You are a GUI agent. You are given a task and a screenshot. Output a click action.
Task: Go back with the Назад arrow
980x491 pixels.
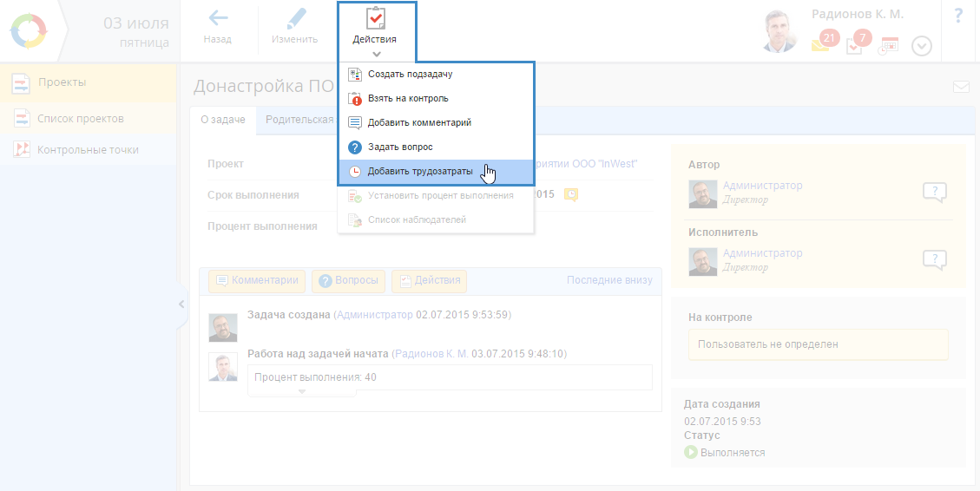(218, 28)
